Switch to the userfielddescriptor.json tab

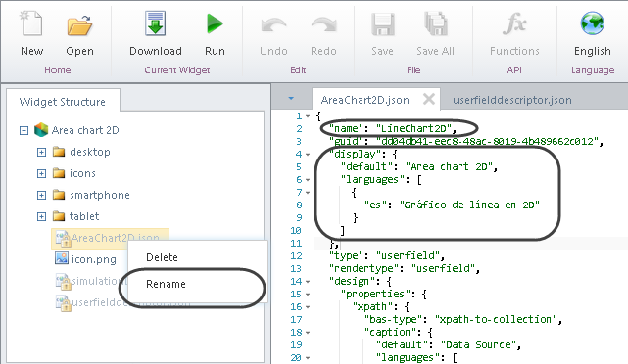coord(512,100)
